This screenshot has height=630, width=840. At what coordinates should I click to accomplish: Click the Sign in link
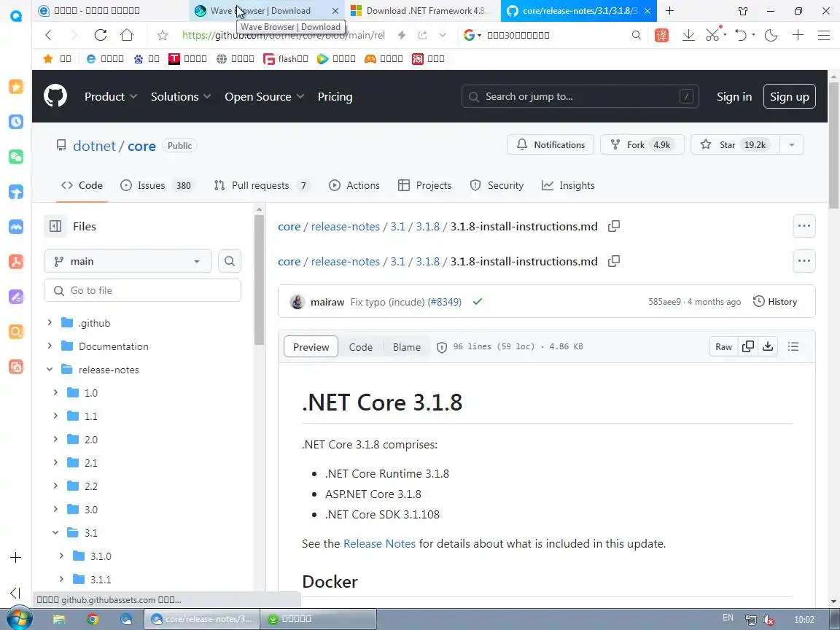[734, 96]
